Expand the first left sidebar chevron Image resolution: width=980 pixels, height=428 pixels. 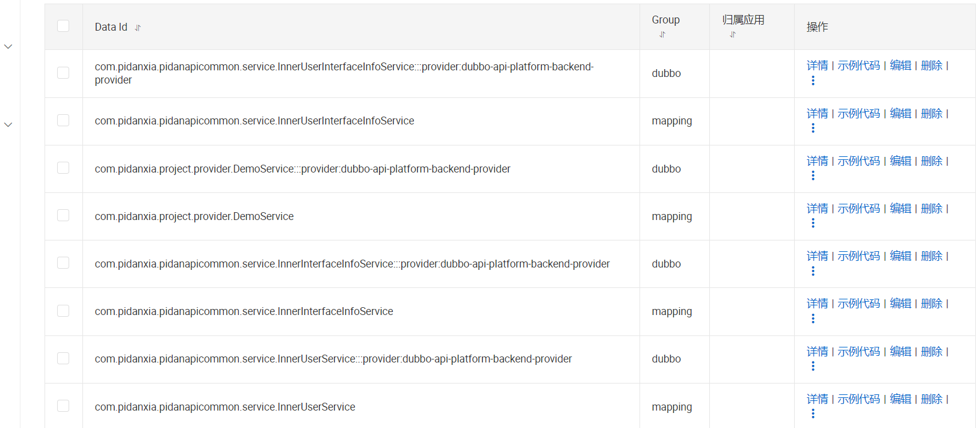point(8,46)
